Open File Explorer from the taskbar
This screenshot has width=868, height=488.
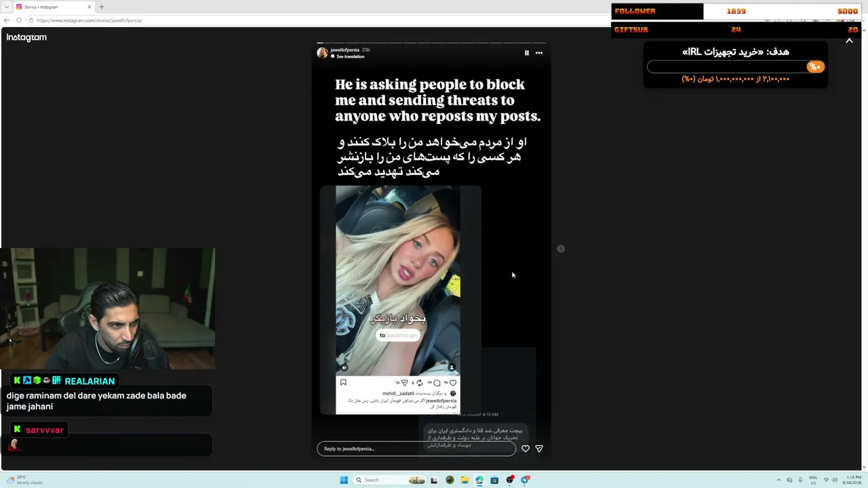[x=465, y=480]
